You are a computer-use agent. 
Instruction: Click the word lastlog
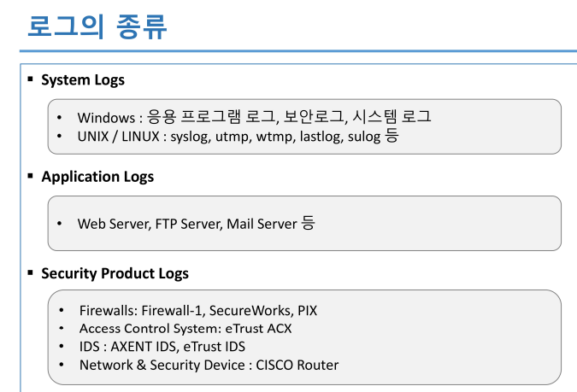[321, 137]
